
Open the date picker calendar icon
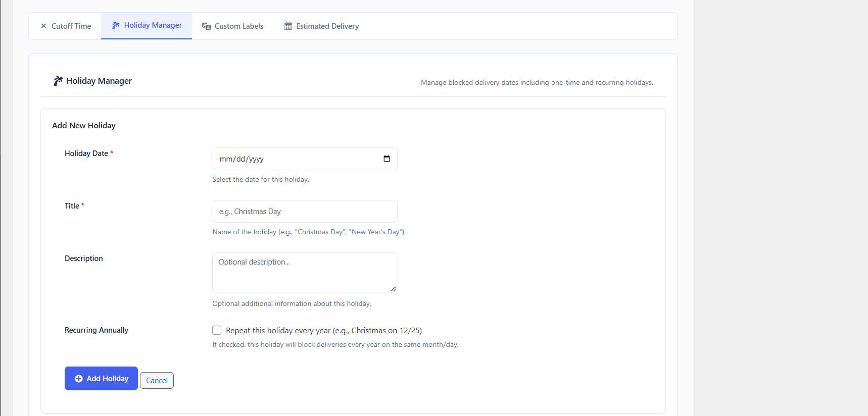[387, 159]
